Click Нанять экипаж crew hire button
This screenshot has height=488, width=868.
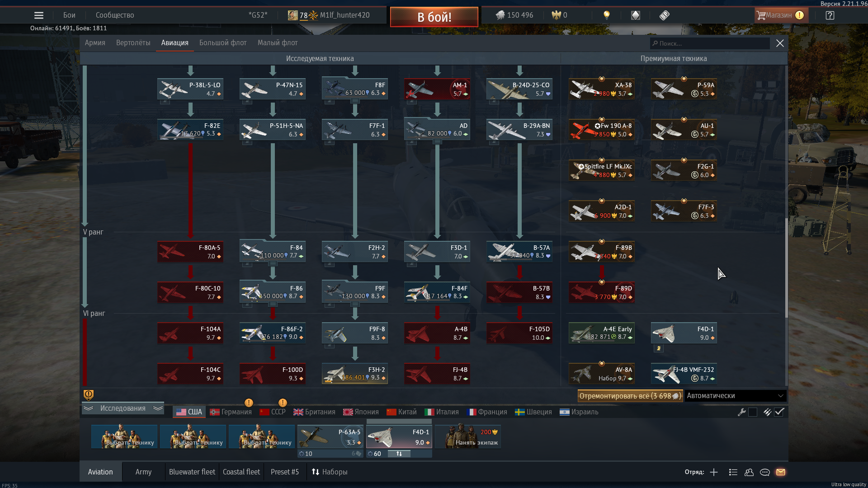pyautogui.click(x=468, y=436)
